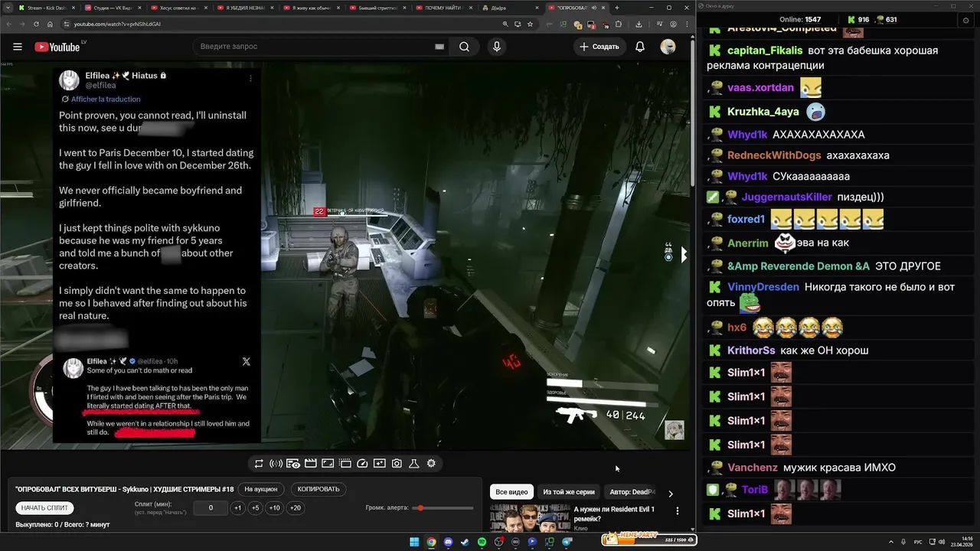
Task: Click chat username RedneckWithDogs
Action: (x=774, y=155)
